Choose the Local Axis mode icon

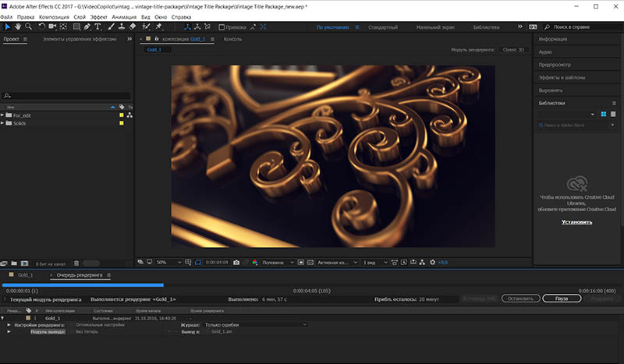pyautogui.click(x=187, y=27)
